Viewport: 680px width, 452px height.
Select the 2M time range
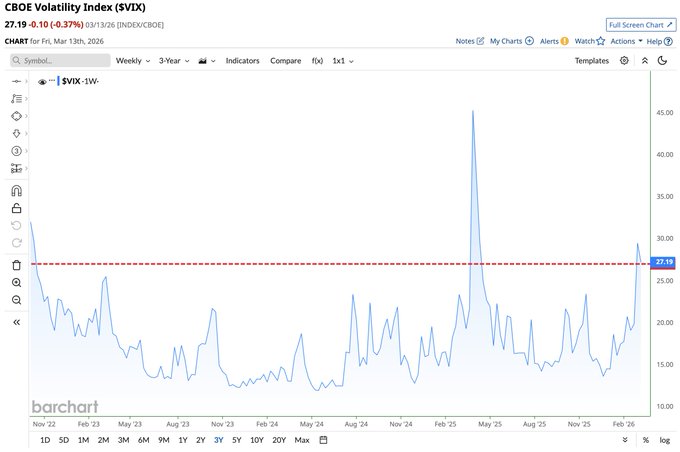(x=103, y=440)
